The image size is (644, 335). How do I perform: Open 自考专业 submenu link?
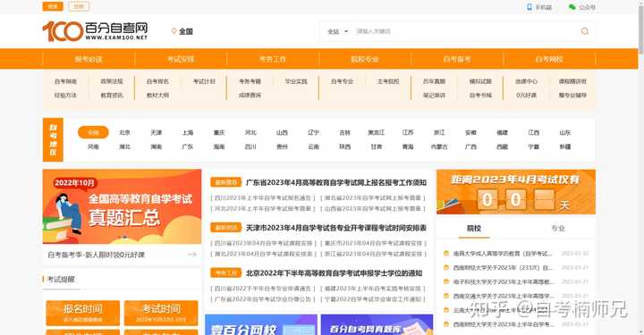click(x=342, y=81)
